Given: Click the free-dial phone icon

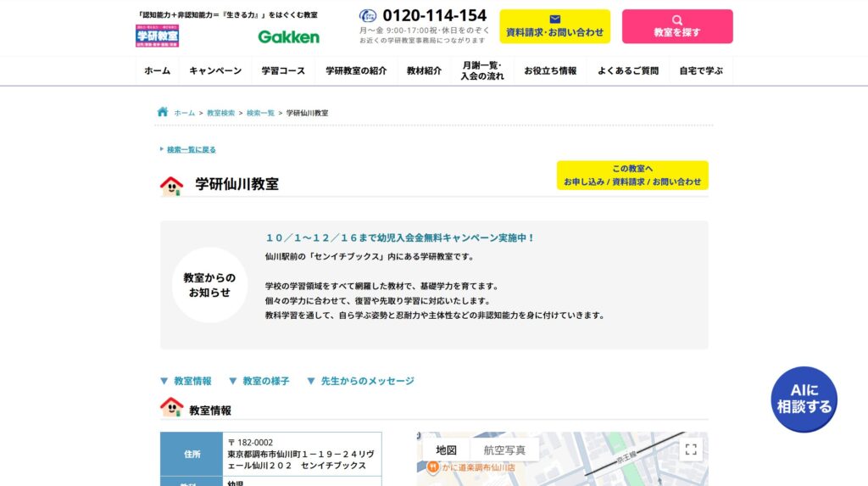Looking at the screenshot, I should (368, 15).
